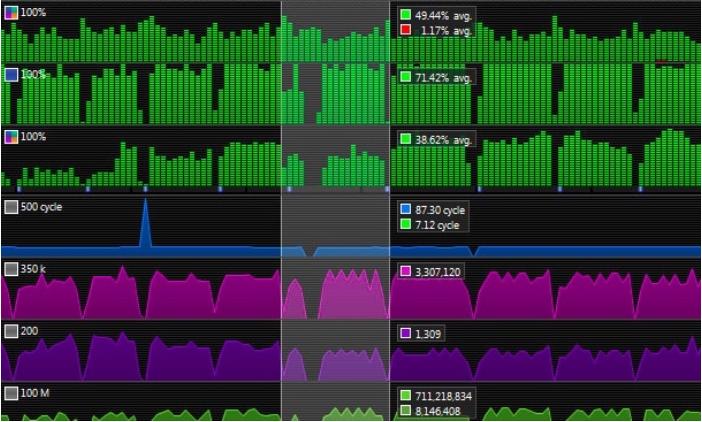Screen dimensions: 702x422
Task: Click the 8,146,408 legend value
Action: 438,411
